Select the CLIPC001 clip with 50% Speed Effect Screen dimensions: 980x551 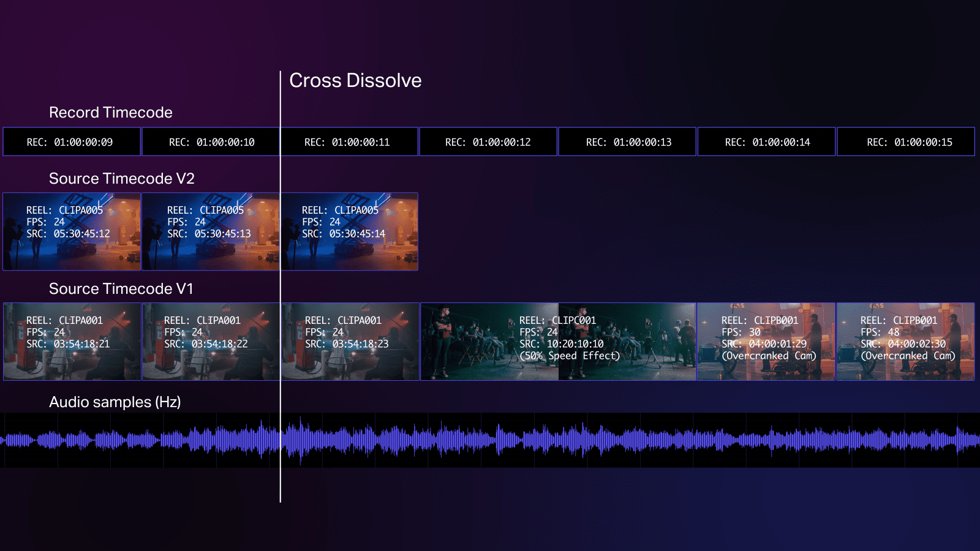557,341
